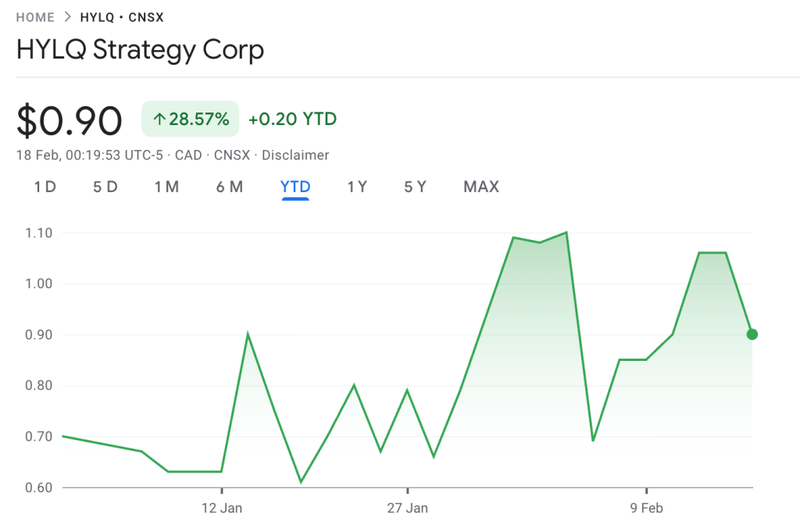Click the HYLQ Strategy Corp title
The height and width of the screenshot is (532, 800).
140,50
